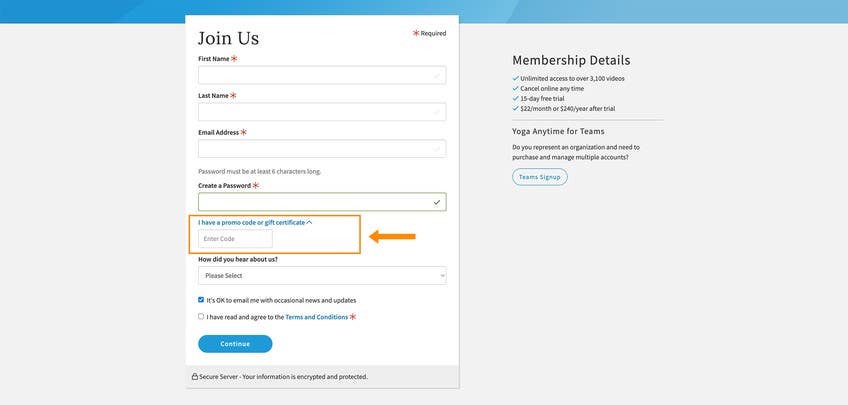Focus the First Name input field
The width and height of the screenshot is (848, 405).
[x=322, y=75]
